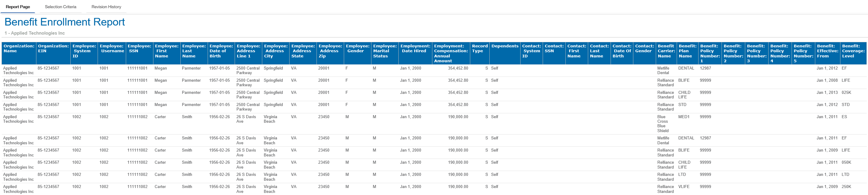Click the Benefit: Coverage: Level column header
Viewport: 868px width, 195px height.
(853, 51)
